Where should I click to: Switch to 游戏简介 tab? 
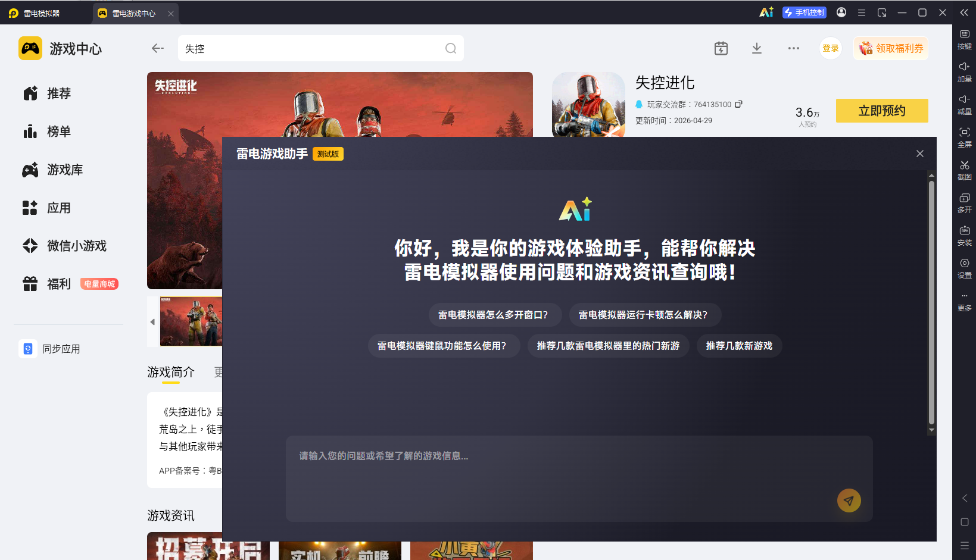171,372
